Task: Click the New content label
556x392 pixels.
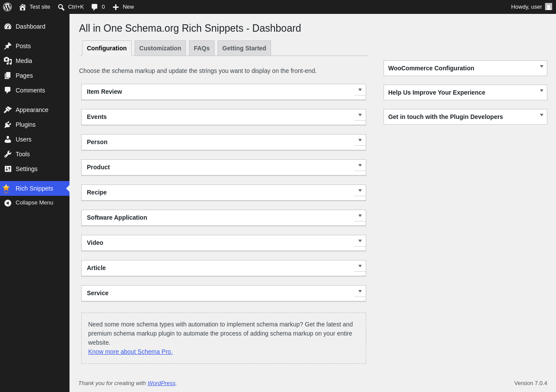Action: click(128, 7)
